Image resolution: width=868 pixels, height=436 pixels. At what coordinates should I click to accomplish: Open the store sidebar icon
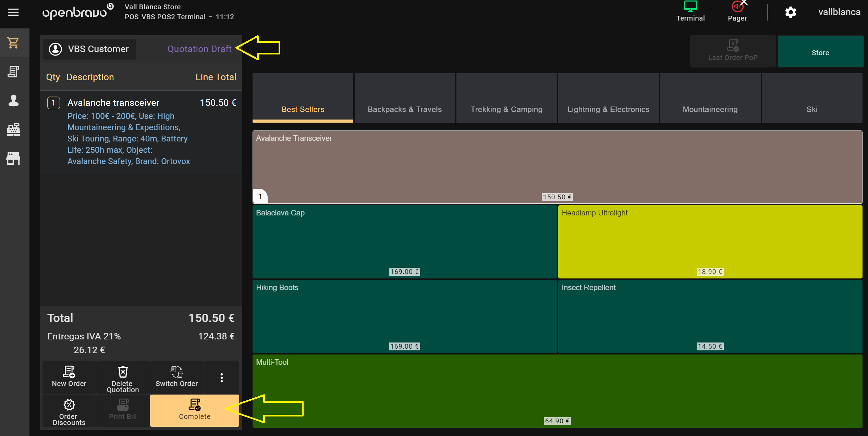13,158
